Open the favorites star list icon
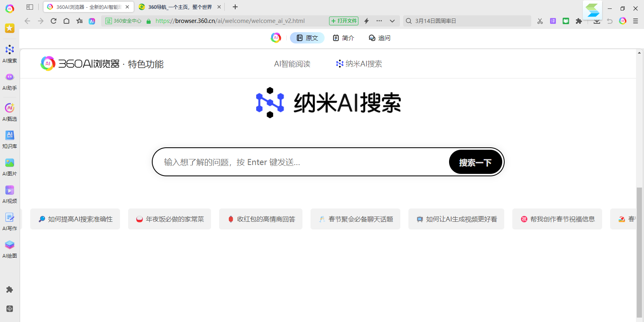The width and height of the screenshot is (644, 322). tap(79, 21)
